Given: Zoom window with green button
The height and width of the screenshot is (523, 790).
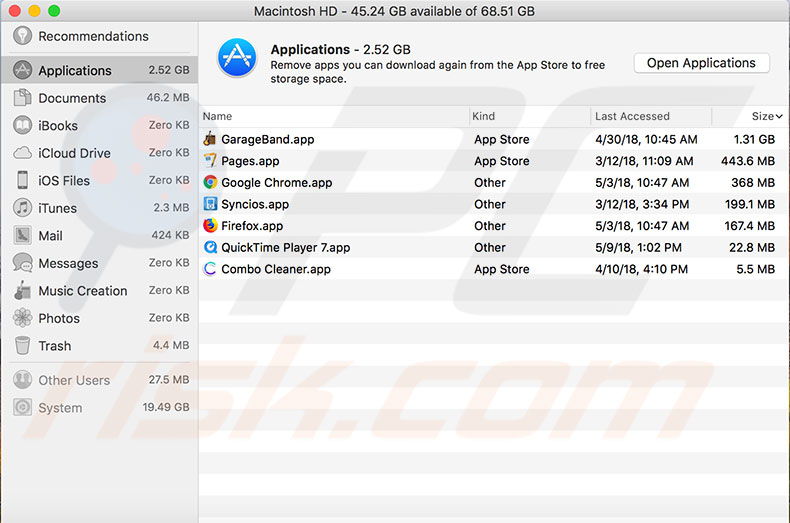Looking at the screenshot, I should (54, 11).
